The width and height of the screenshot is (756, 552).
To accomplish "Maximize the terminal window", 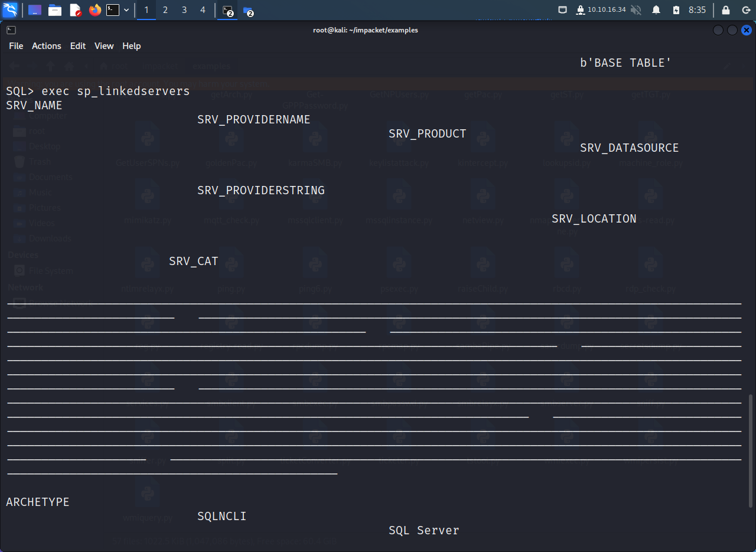I will coord(732,30).
